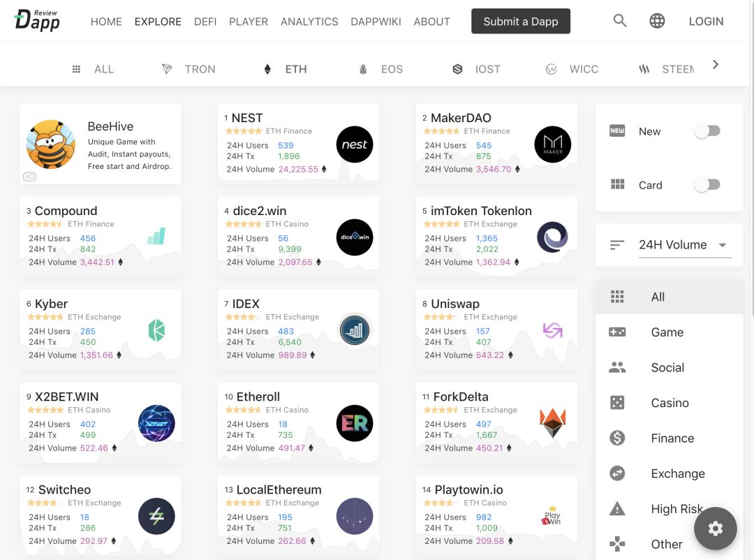The width and height of the screenshot is (754, 560).
Task: Open ABOUT in navigation
Action: click(x=432, y=22)
